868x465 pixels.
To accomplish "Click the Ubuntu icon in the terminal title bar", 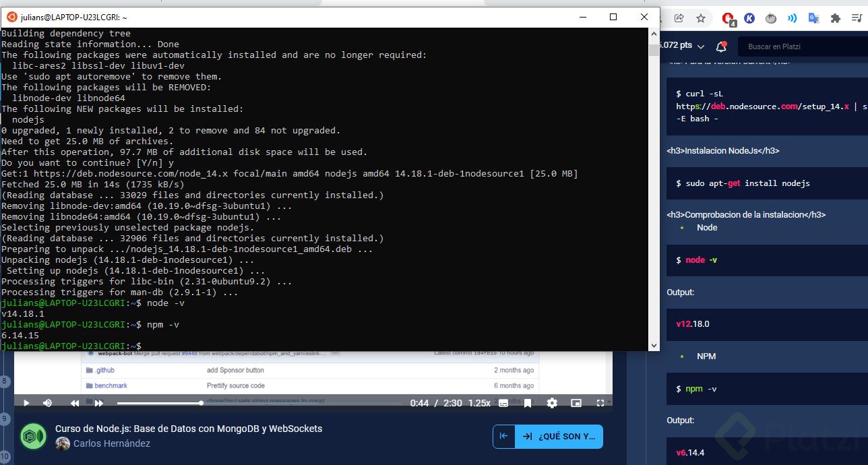I will 11,18.
